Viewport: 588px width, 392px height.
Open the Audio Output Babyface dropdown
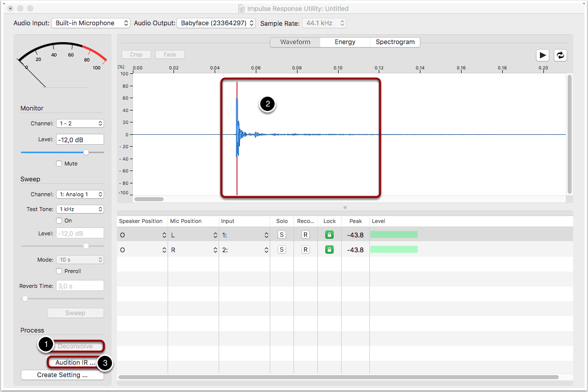tap(216, 23)
